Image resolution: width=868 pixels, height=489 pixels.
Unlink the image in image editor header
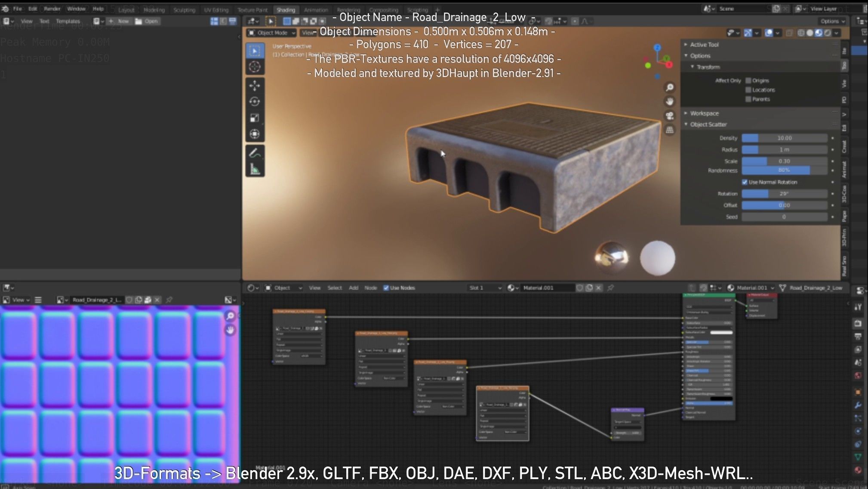pos(157,300)
